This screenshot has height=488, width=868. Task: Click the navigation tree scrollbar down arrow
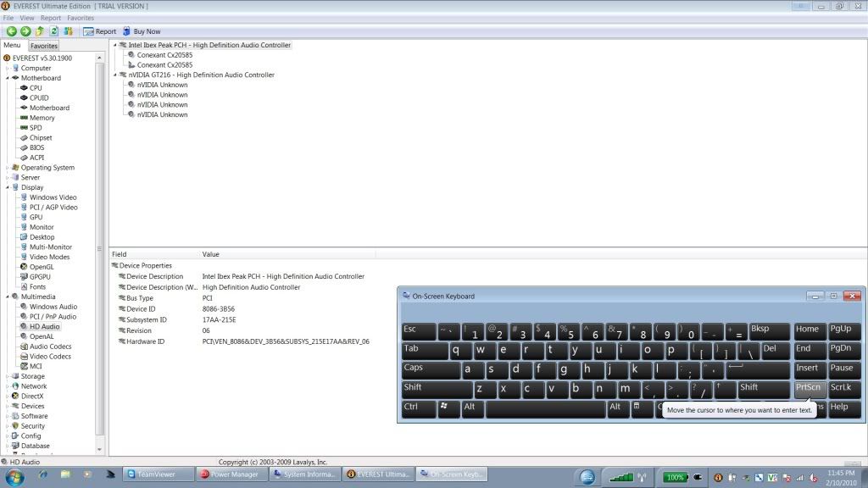[100, 449]
